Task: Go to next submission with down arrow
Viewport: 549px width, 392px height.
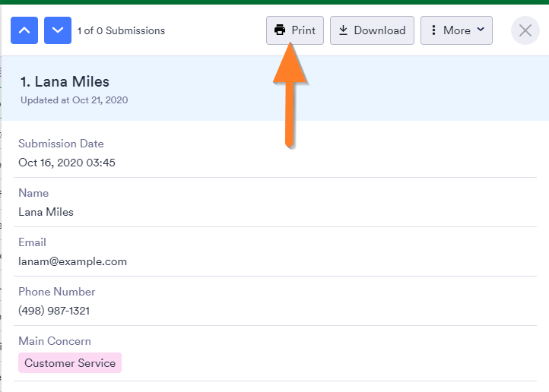Action: [58, 30]
